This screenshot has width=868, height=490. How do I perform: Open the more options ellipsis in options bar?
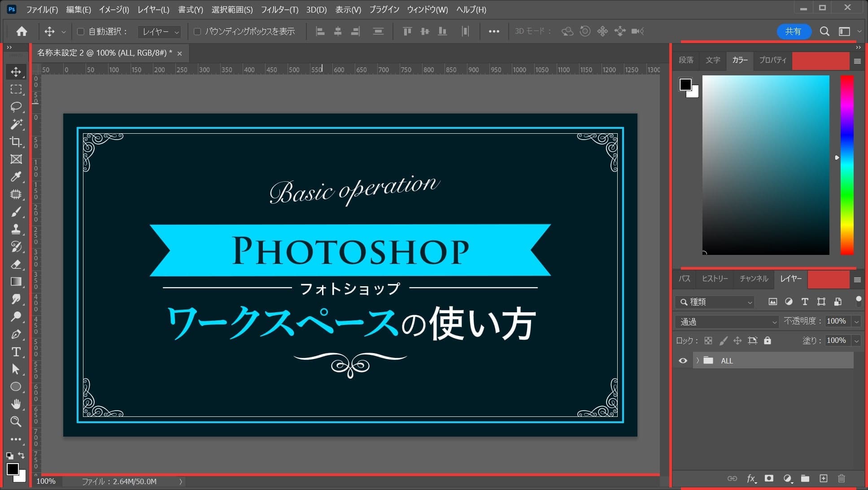point(494,31)
